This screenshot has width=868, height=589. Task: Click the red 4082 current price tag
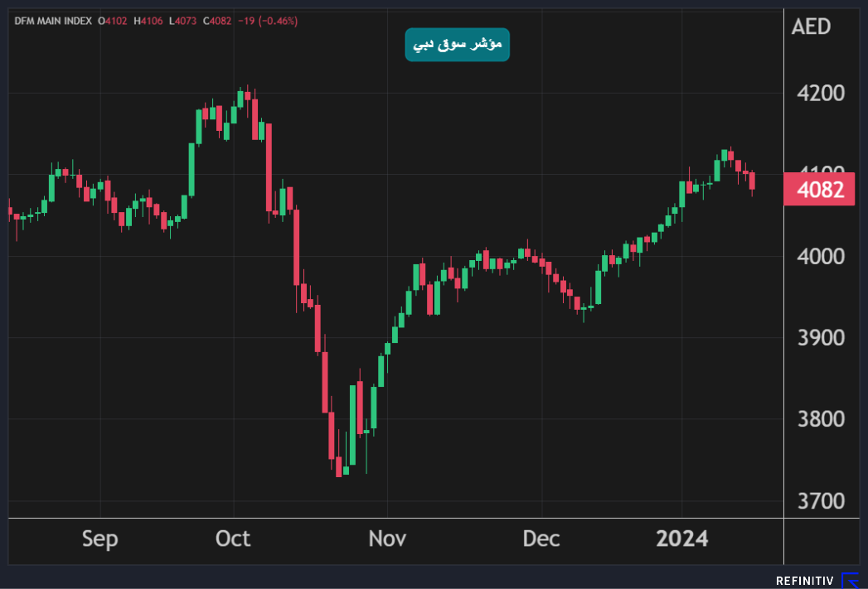(819, 191)
